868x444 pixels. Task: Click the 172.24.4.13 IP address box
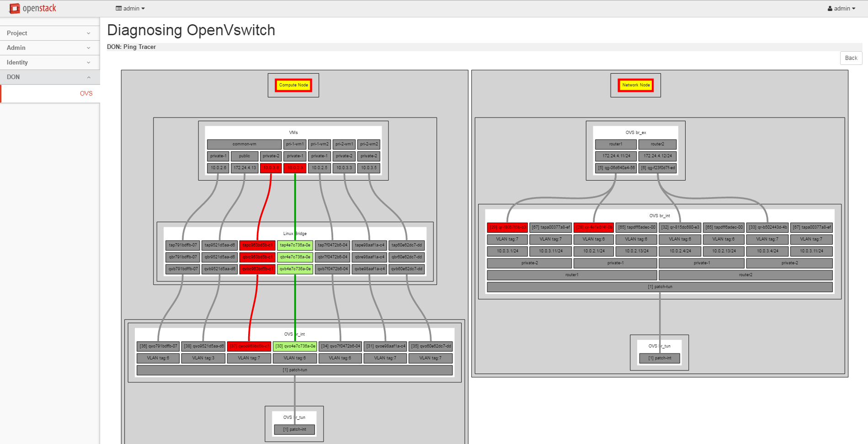click(x=245, y=168)
